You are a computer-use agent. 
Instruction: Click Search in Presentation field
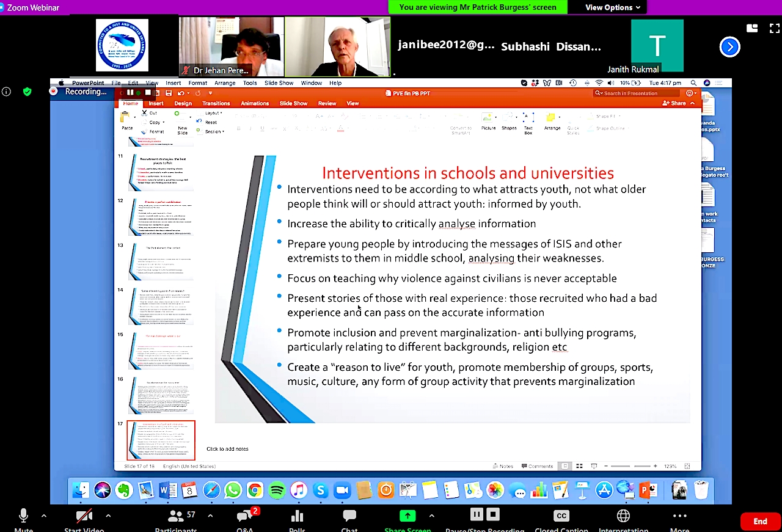(x=637, y=93)
